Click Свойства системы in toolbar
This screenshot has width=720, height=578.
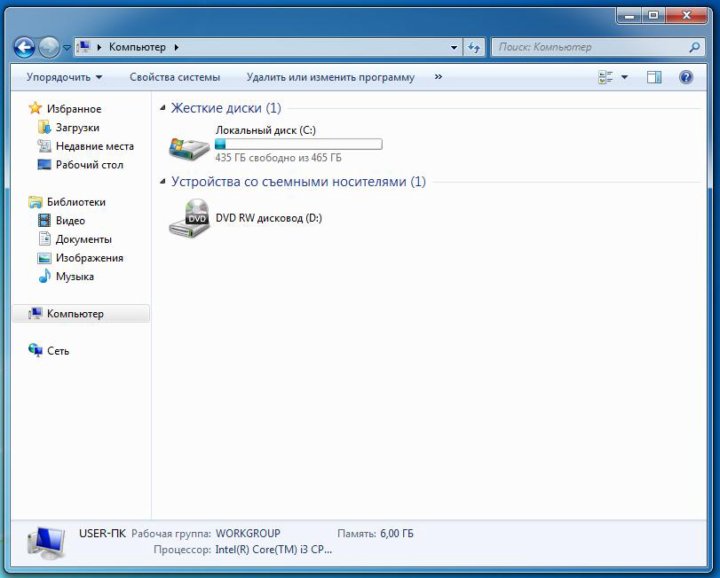[x=175, y=77]
